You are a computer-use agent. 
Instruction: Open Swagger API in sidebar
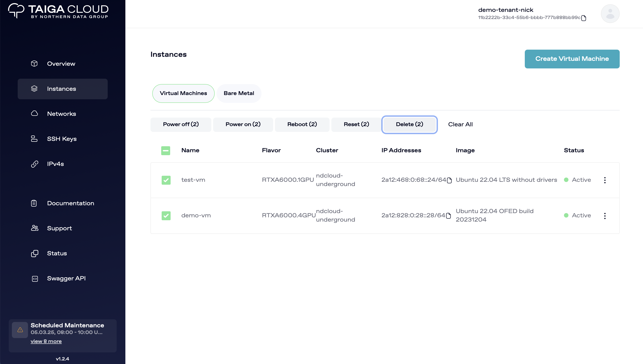click(66, 278)
